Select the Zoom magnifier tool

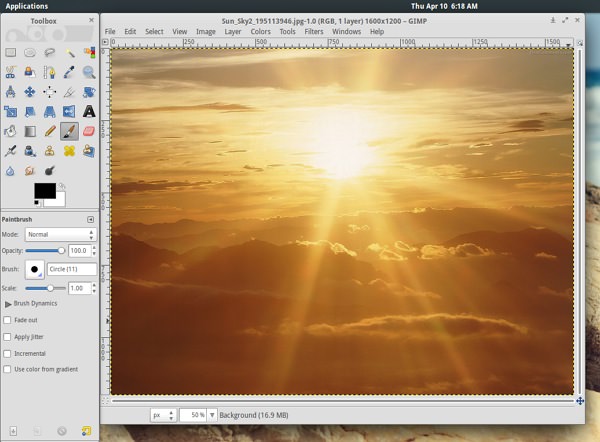(x=89, y=72)
